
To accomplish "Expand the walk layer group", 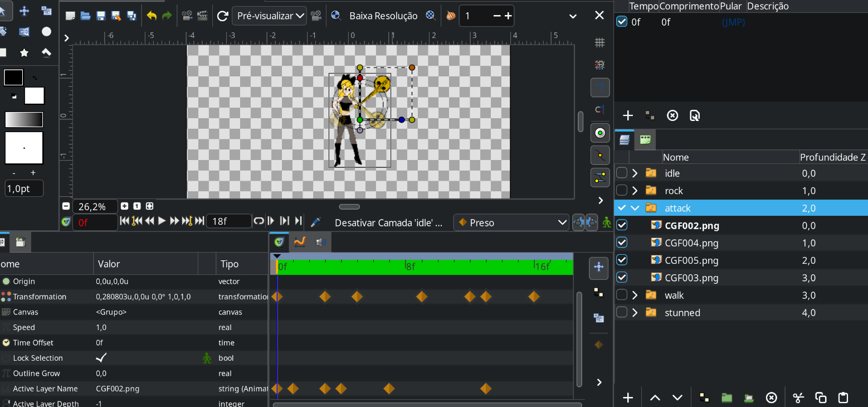I will 635,295.
